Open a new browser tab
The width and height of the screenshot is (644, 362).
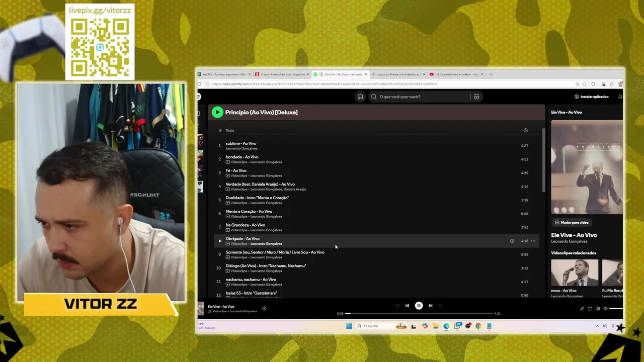click(x=491, y=74)
